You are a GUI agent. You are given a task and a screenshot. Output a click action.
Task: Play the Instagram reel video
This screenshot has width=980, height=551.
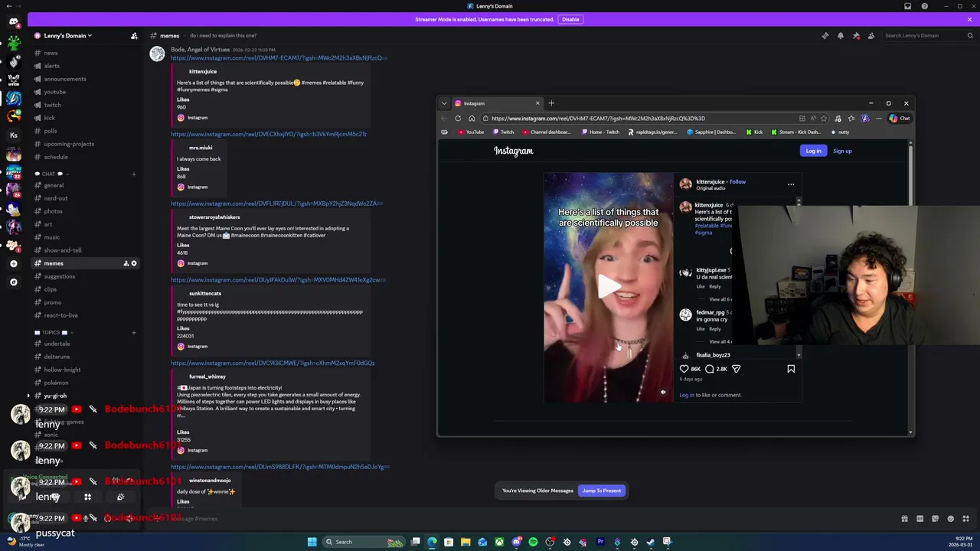(609, 287)
